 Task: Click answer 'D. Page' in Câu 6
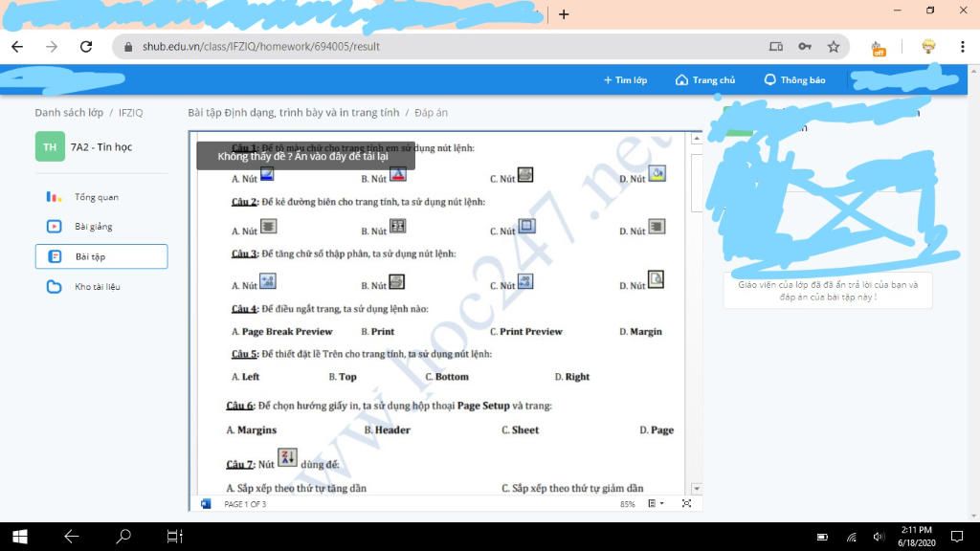tap(657, 430)
